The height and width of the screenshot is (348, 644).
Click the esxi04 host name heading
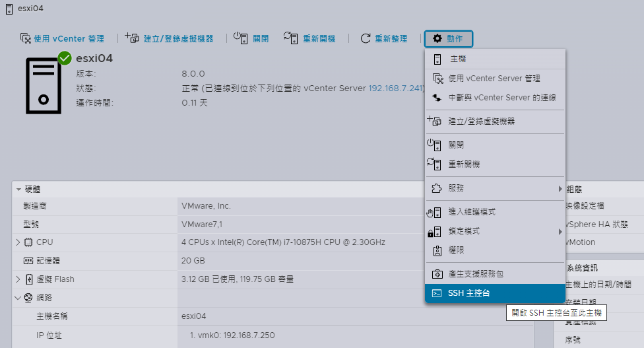coord(94,58)
